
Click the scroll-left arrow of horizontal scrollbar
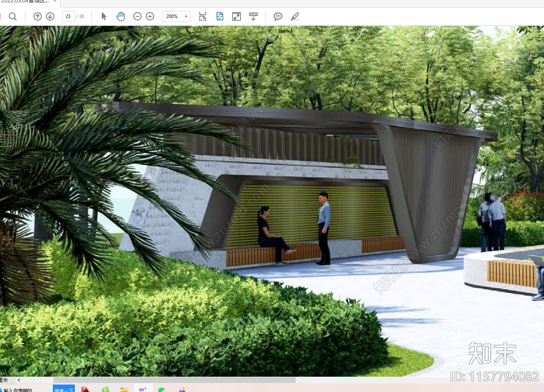coord(19,380)
